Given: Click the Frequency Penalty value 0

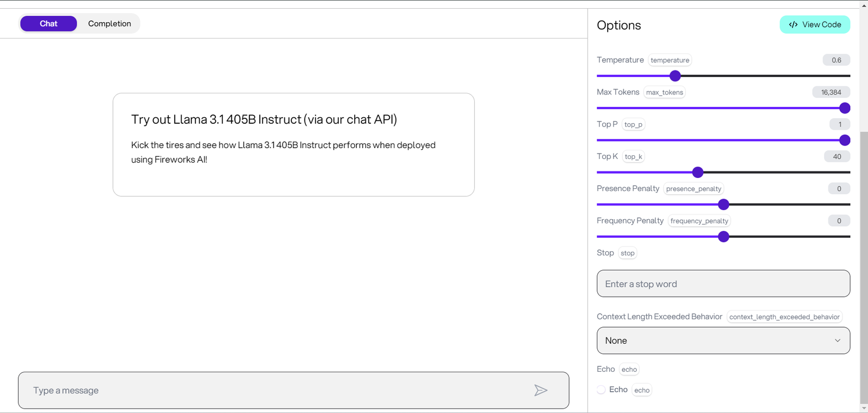Looking at the screenshot, I should 839,221.
